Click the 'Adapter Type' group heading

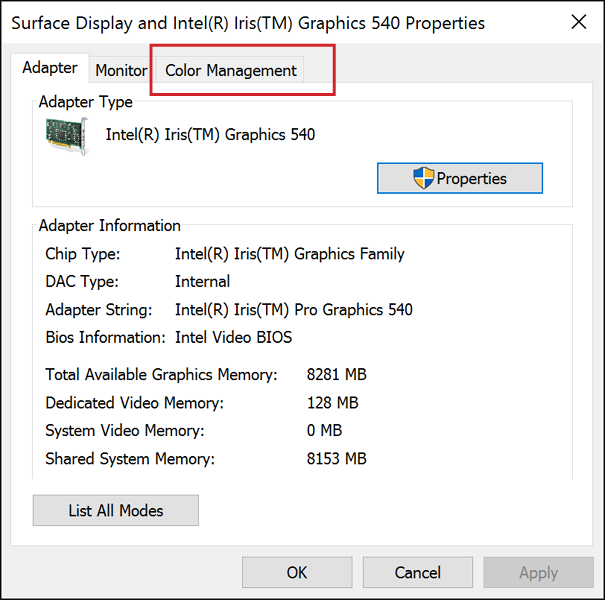pos(86,102)
